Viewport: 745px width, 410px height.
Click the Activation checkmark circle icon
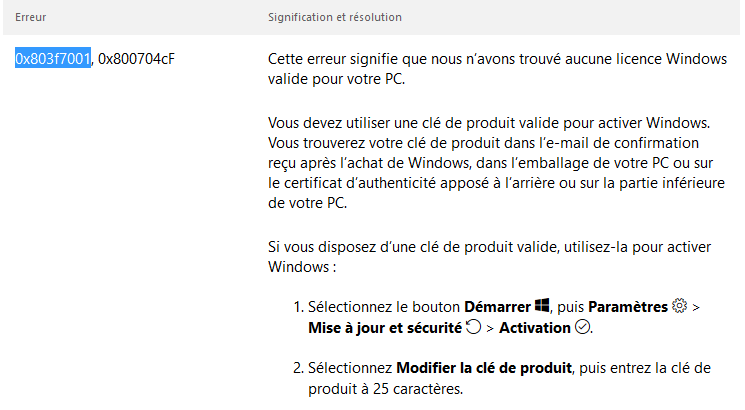583,327
